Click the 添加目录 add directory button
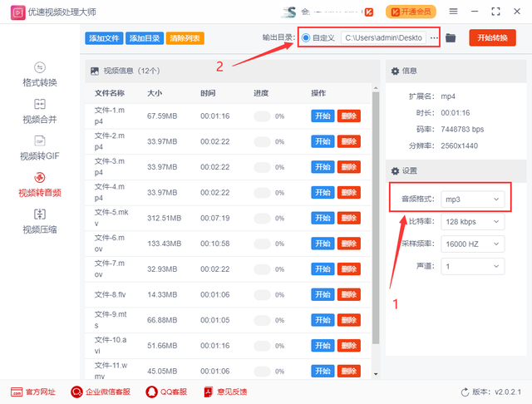This screenshot has width=532, height=404. click(x=145, y=38)
